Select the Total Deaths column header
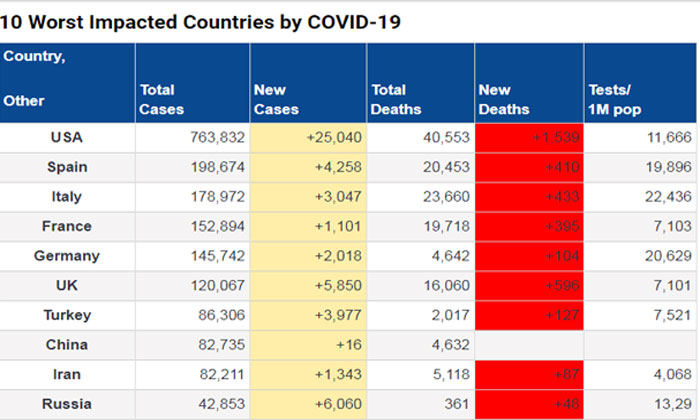700x420 pixels. (x=395, y=99)
